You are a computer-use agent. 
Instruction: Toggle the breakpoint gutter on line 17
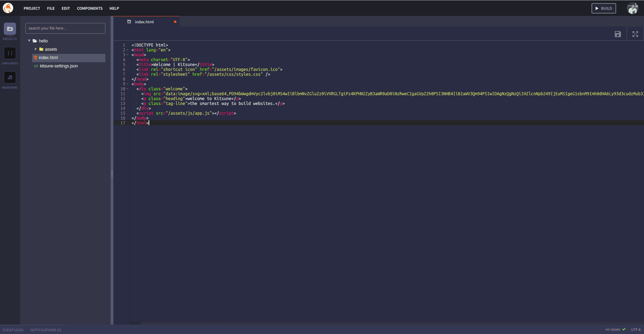click(118, 123)
